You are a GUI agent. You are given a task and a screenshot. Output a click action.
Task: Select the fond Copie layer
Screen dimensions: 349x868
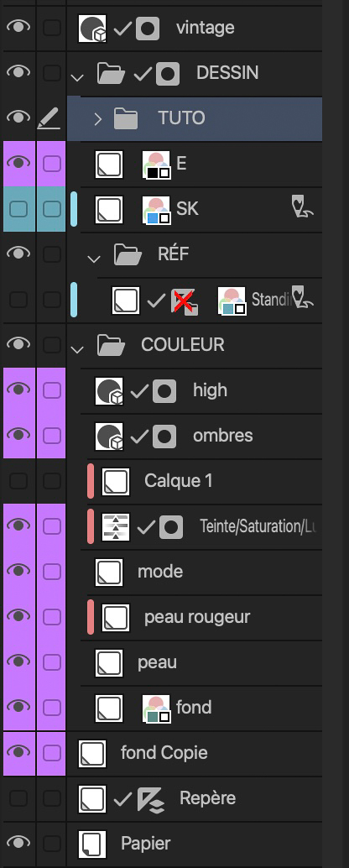coord(195,753)
